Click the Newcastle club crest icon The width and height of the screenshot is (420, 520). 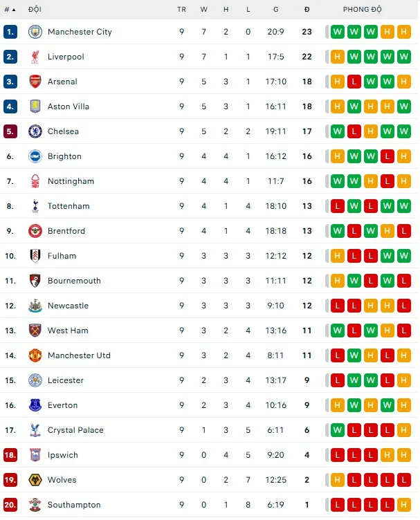35,306
